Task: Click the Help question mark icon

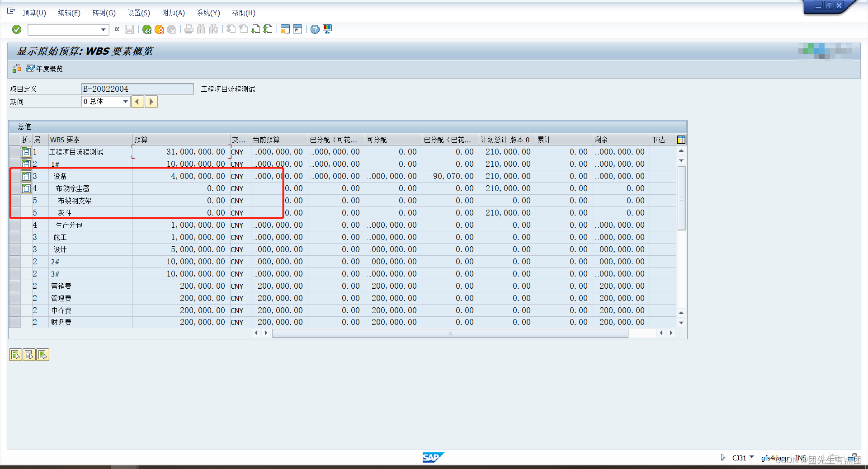Action: pyautogui.click(x=314, y=29)
